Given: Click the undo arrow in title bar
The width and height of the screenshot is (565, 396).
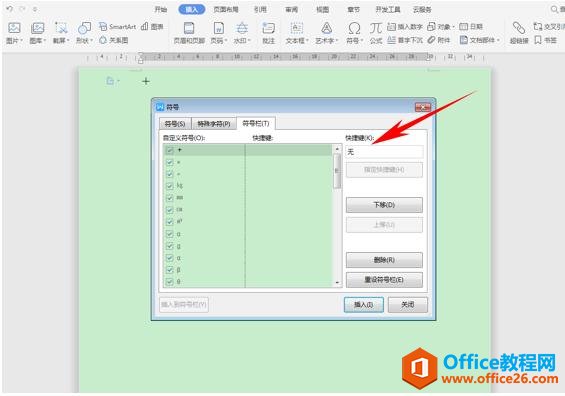Looking at the screenshot, I should tap(10, 9).
